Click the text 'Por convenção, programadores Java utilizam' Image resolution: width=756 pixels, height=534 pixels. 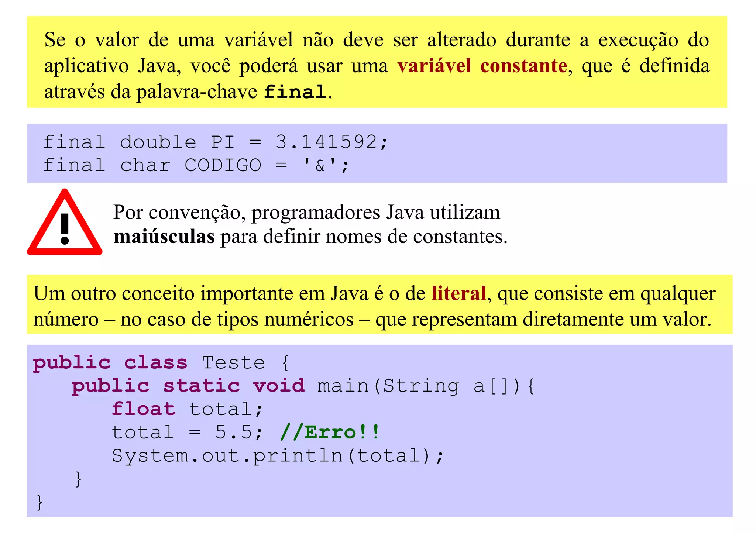click(306, 213)
